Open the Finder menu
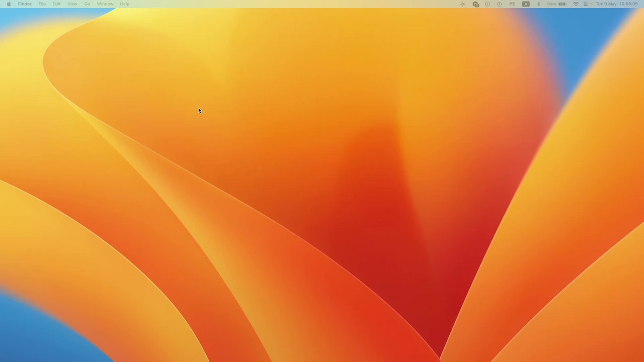Image resolution: width=644 pixels, height=362 pixels. click(x=25, y=4)
